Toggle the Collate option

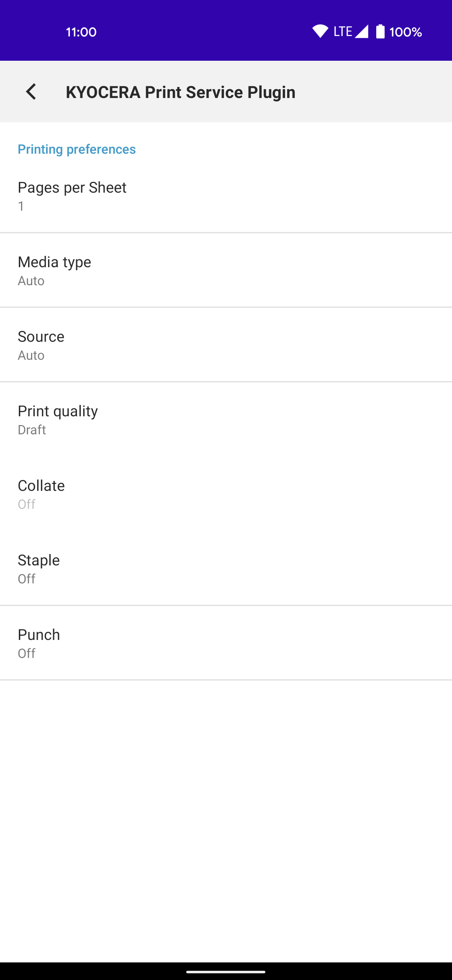pos(226,494)
